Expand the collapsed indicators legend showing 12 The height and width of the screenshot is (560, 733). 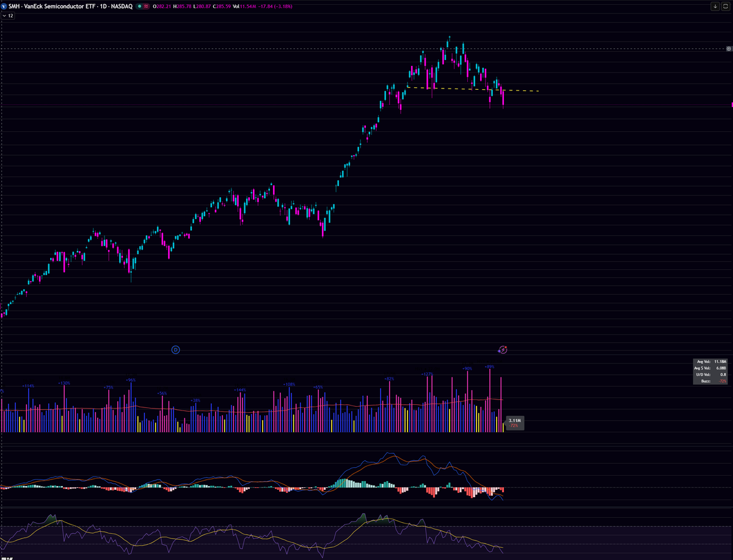7,16
